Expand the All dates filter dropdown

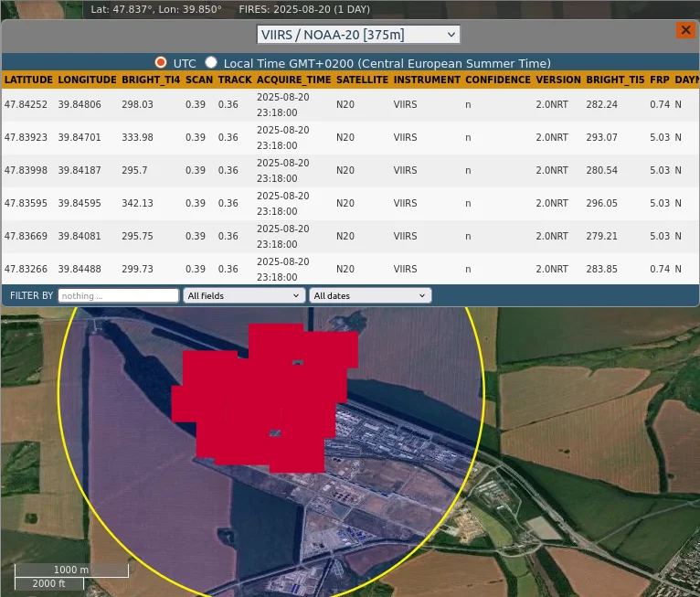pyautogui.click(x=370, y=295)
